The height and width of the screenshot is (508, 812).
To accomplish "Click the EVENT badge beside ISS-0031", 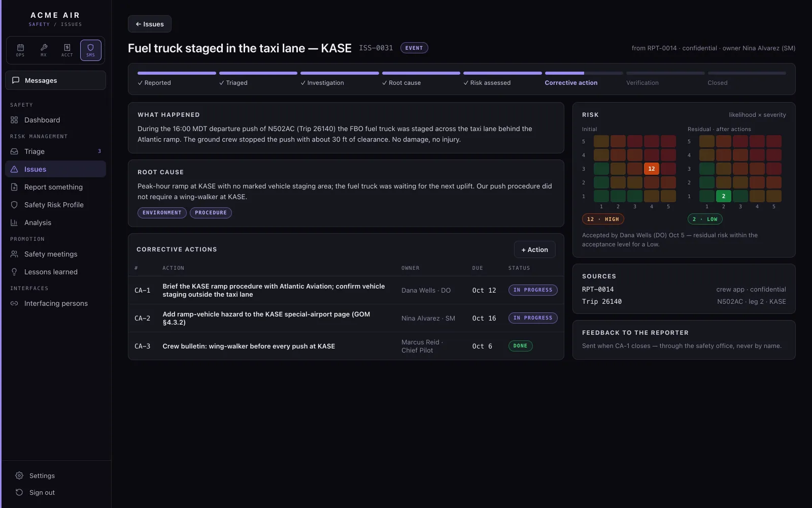I will [x=414, y=48].
